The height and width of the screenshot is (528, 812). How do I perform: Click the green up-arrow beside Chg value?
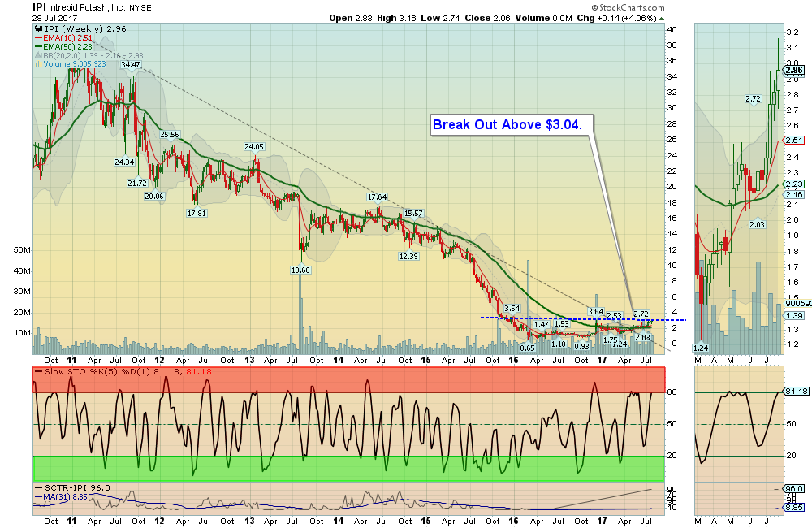coord(661,18)
